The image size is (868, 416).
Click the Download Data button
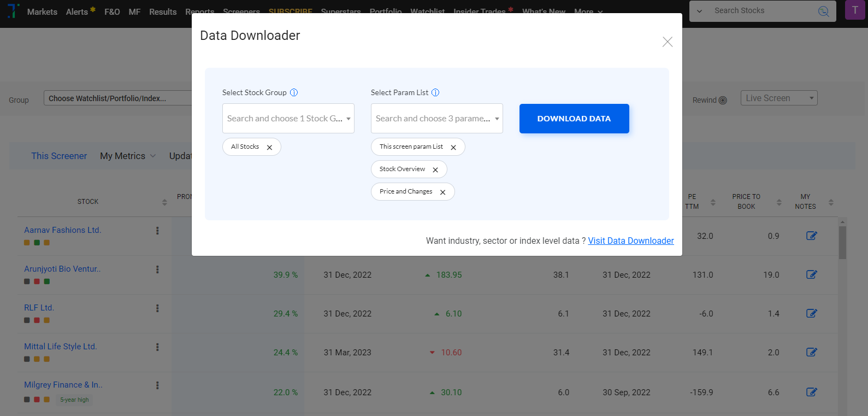pos(574,119)
